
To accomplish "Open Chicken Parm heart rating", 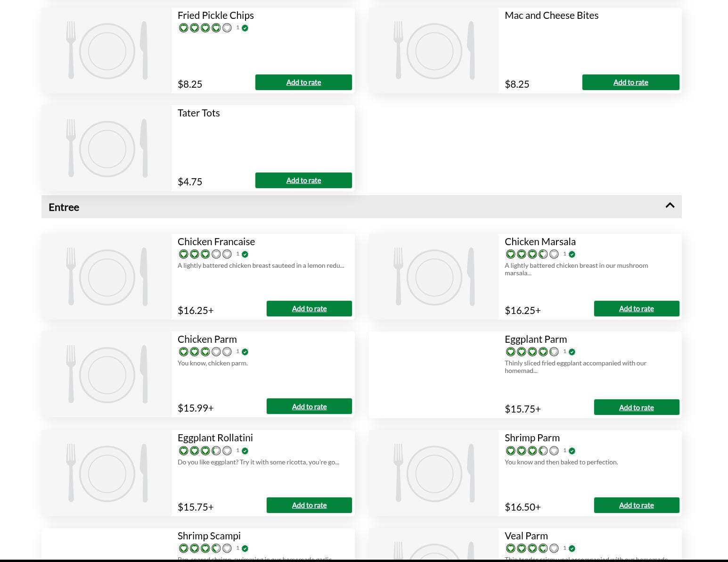I will 205,352.
